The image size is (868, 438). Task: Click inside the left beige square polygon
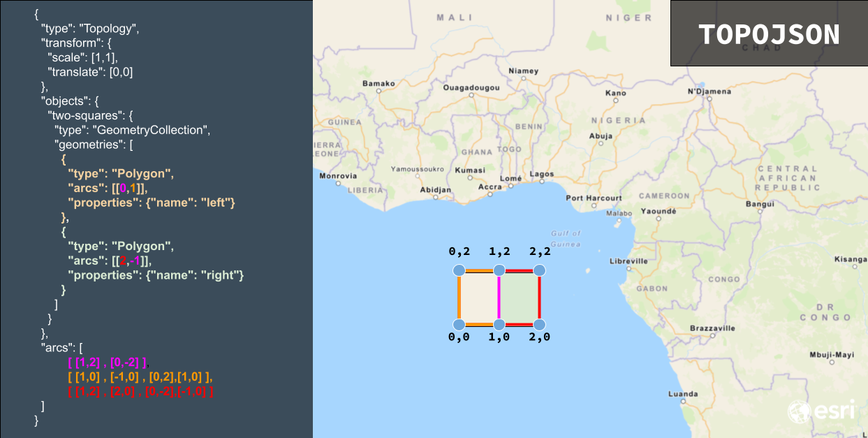coord(479,298)
